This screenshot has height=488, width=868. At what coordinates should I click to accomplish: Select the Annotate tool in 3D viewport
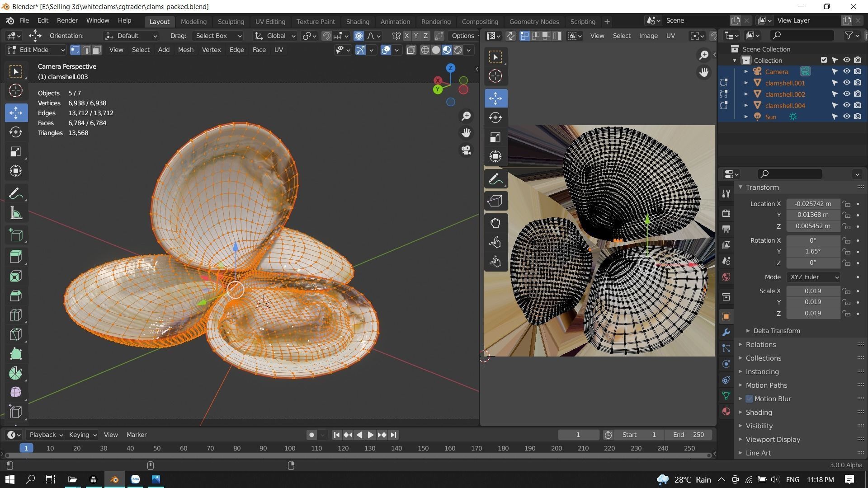16,194
